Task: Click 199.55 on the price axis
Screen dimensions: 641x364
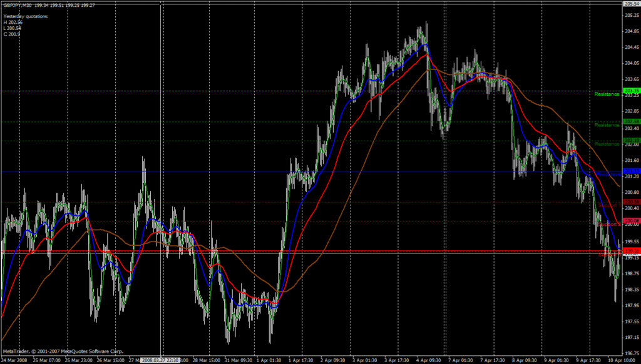Action: click(x=632, y=242)
